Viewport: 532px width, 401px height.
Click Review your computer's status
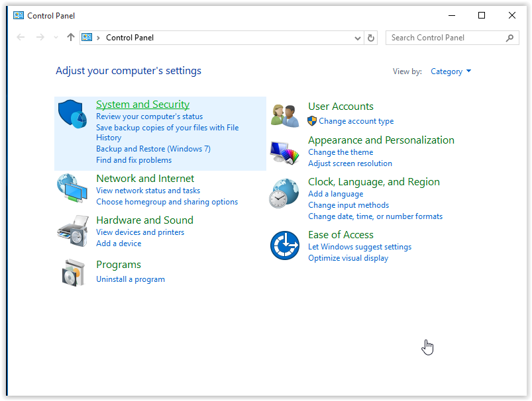149,116
